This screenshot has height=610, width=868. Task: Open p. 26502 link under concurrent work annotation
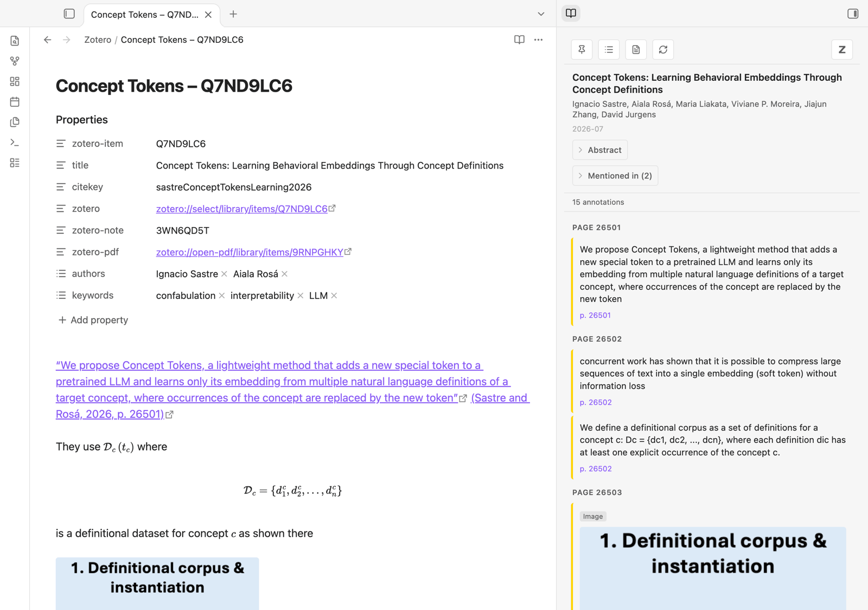[596, 402]
